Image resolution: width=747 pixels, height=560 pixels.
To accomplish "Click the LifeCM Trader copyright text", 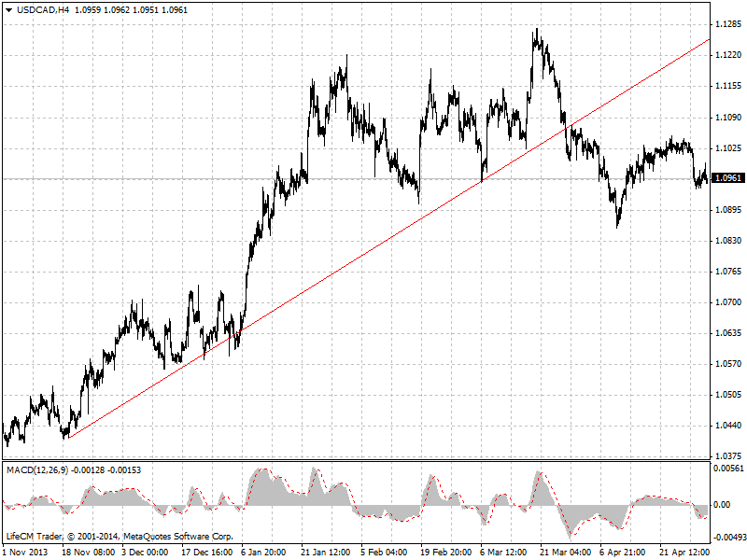I will tap(119, 537).
